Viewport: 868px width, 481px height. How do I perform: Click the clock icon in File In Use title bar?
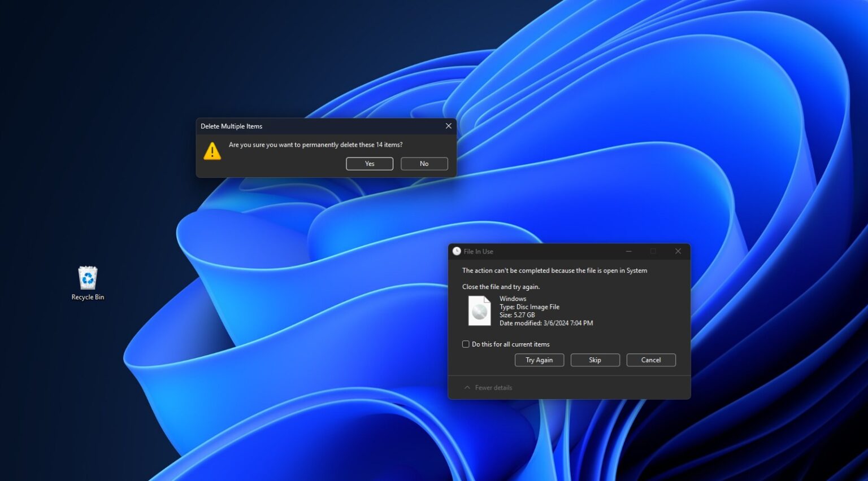pos(455,251)
